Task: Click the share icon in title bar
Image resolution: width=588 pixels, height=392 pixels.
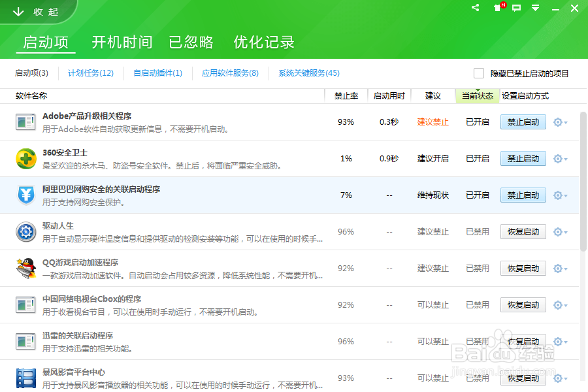Action: 476,7
